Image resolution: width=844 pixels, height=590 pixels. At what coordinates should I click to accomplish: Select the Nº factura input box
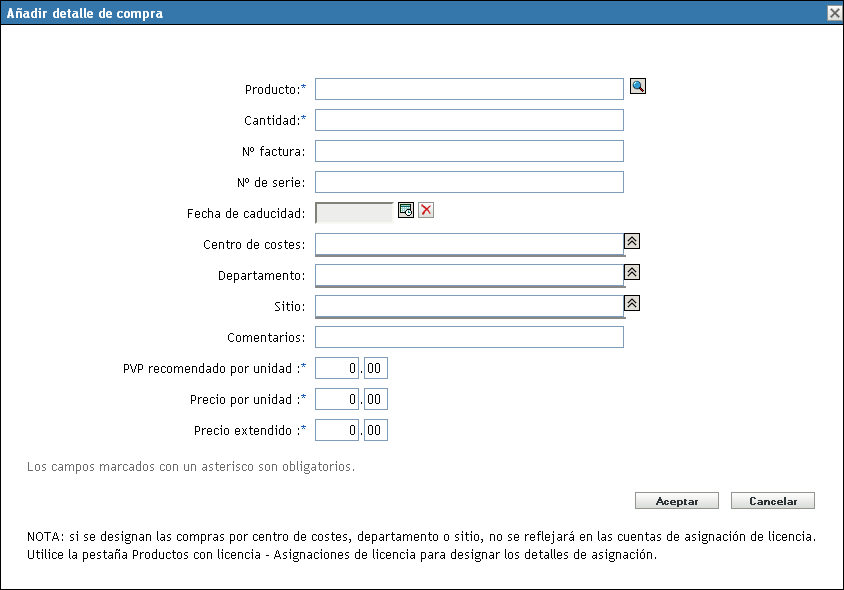tap(469, 151)
